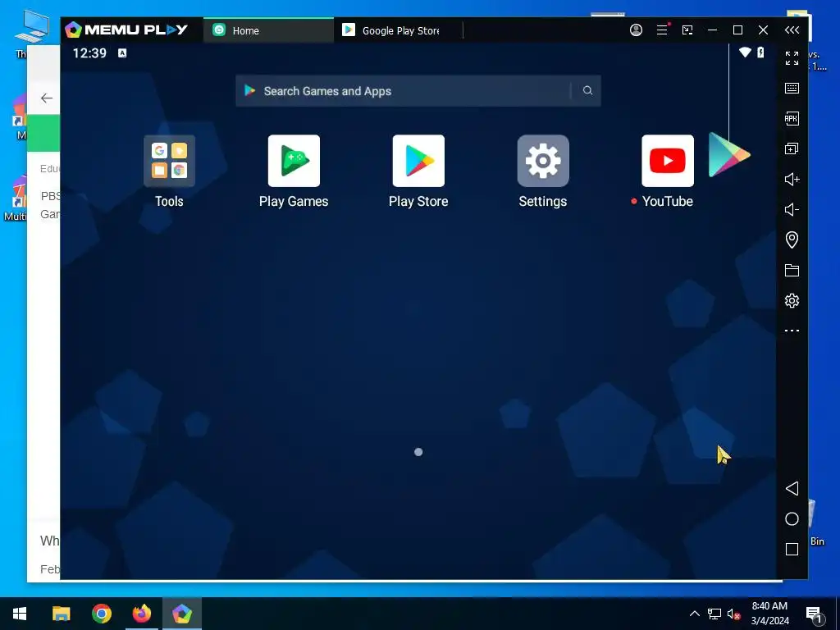Image resolution: width=840 pixels, height=630 pixels.
Task: Click the mini window mode icon
Action: click(687, 30)
